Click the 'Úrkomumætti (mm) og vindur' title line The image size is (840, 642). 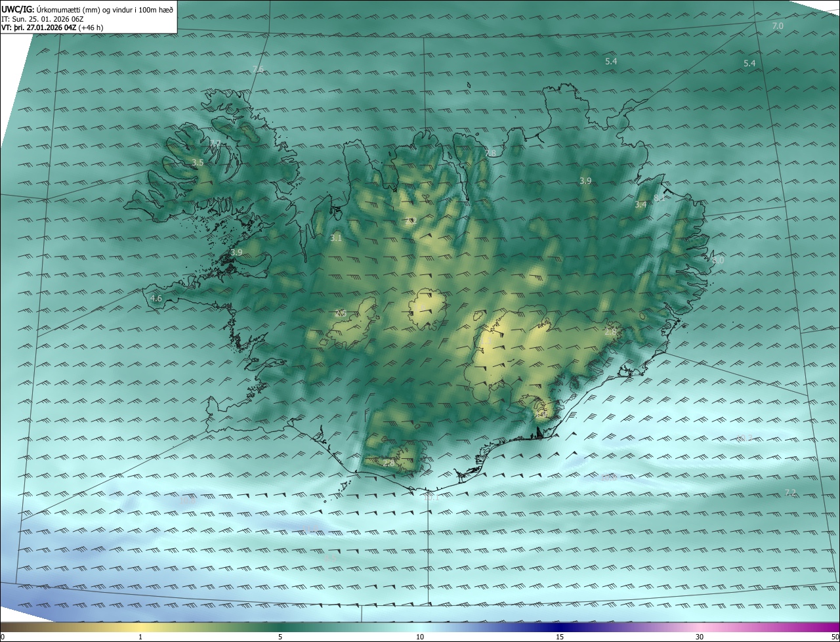pos(87,9)
